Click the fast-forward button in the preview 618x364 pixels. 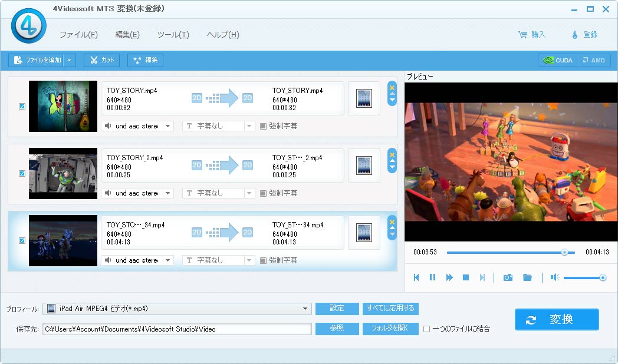pos(449,277)
